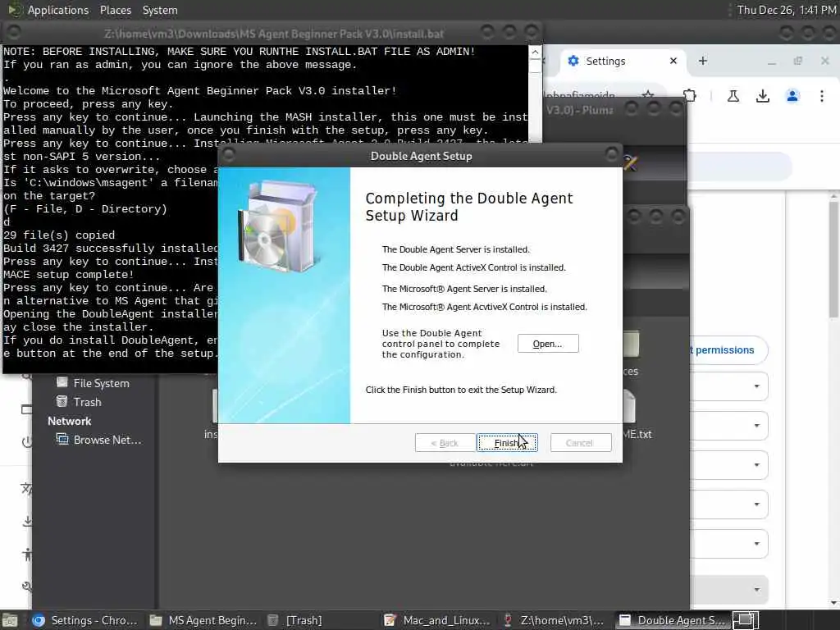Click the wrench icon in Chrome settings sidebar
Screen dimensions: 840x630
pyautogui.click(x=27, y=587)
